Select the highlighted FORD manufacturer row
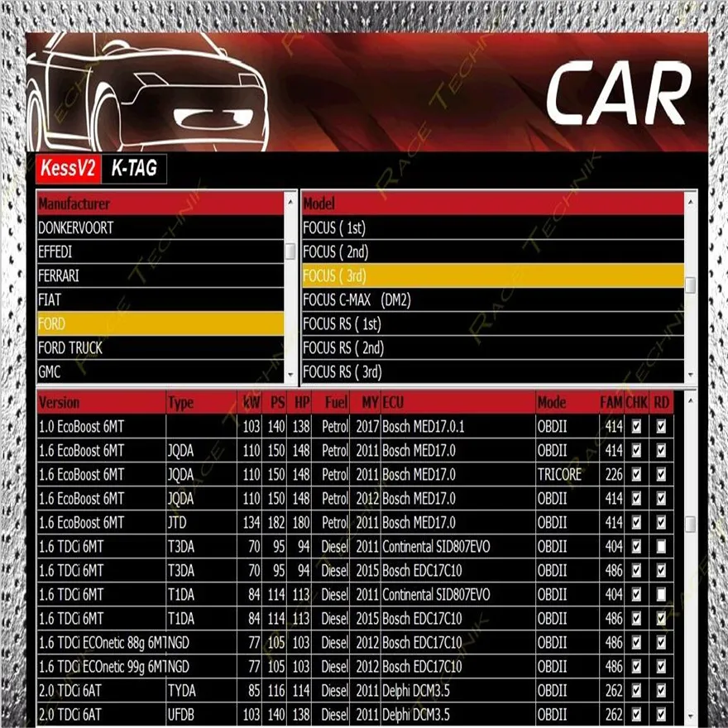Viewport: 728px width, 728px height. click(160, 324)
